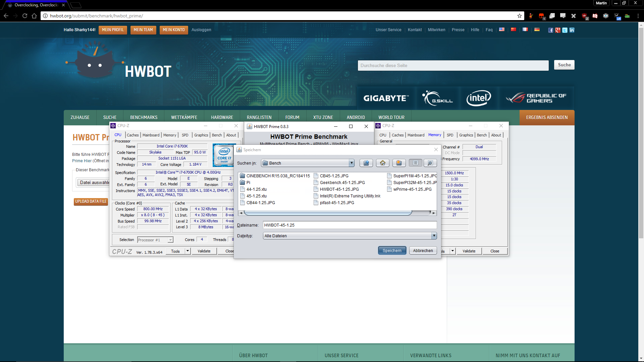Open uBlock Origin extension icon
This screenshot has width=644, height=362.
[x=584, y=16]
